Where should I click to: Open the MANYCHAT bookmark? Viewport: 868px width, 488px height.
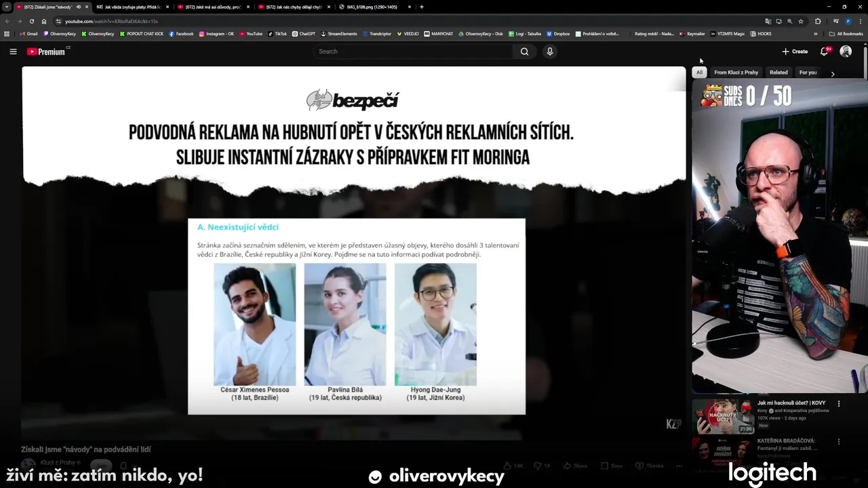click(x=439, y=33)
